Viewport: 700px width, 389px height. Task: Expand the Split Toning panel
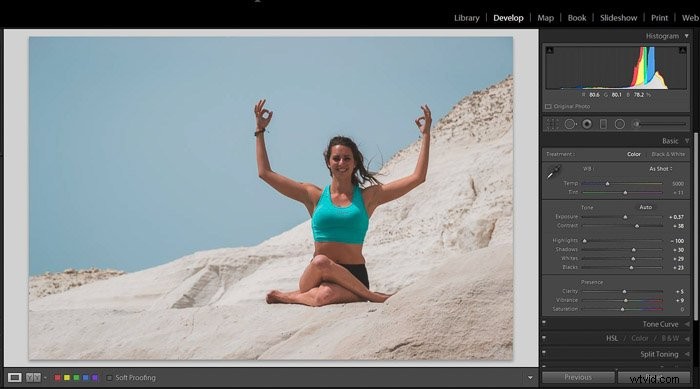coord(687,354)
